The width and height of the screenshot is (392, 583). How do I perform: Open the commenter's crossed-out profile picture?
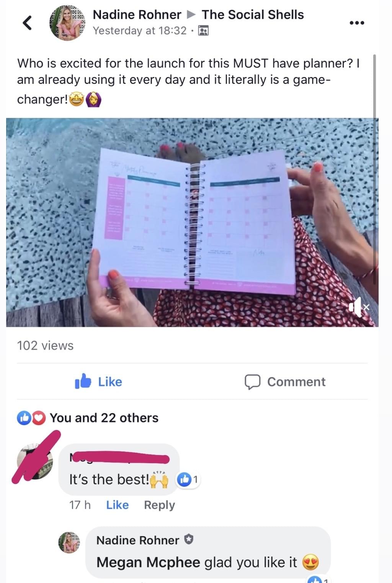tap(35, 462)
